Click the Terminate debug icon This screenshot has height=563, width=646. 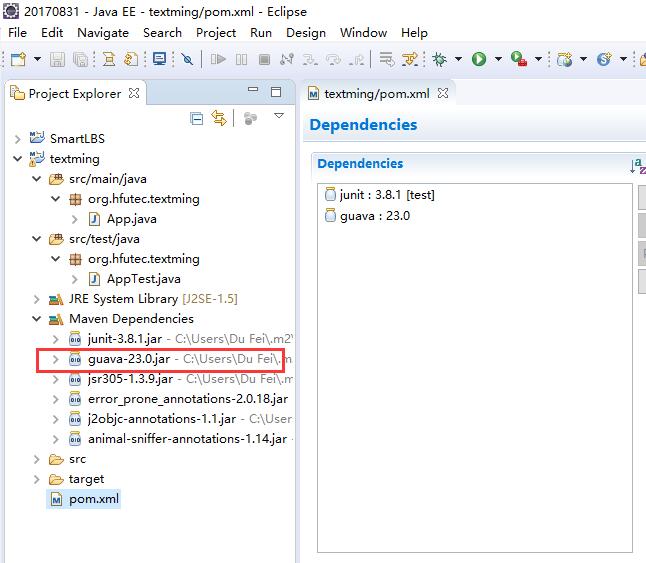click(x=264, y=60)
